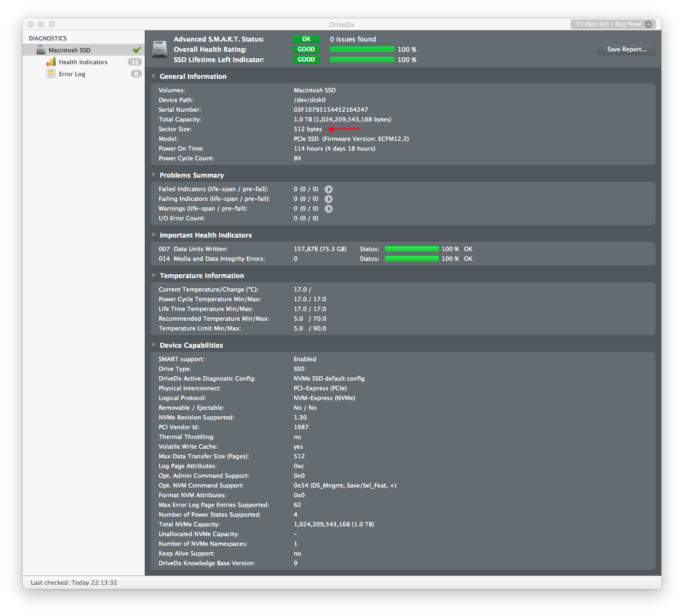The height and width of the screenshot is (616, 684).
Task: Open Error Log in the sidebar
Action: pyautogui.click(x=72, y=74)
